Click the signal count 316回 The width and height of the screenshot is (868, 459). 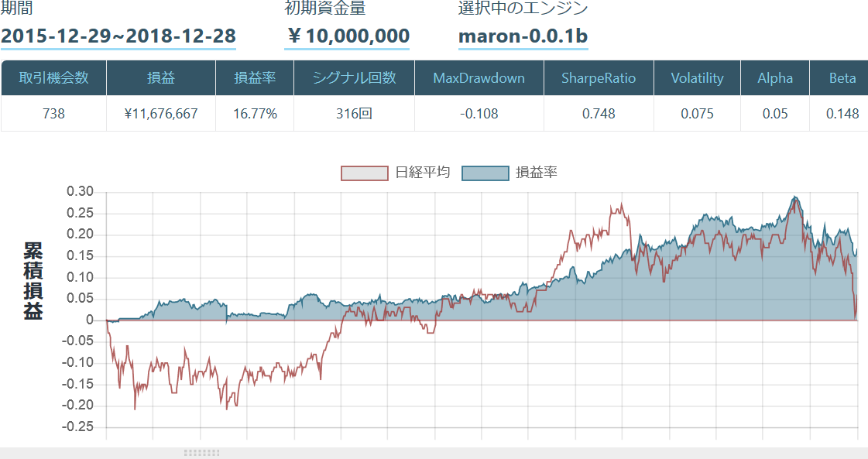[x=354, y=113]
